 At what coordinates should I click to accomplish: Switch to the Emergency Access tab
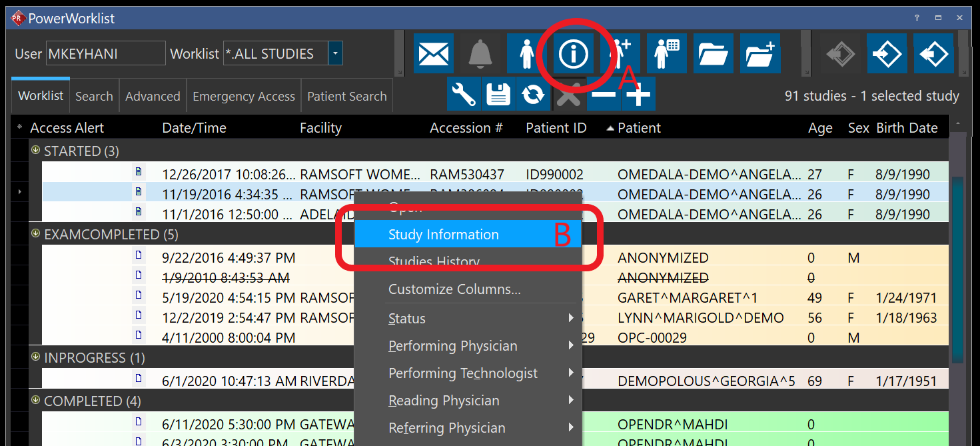pyautogui.click(x=244, y=97)
